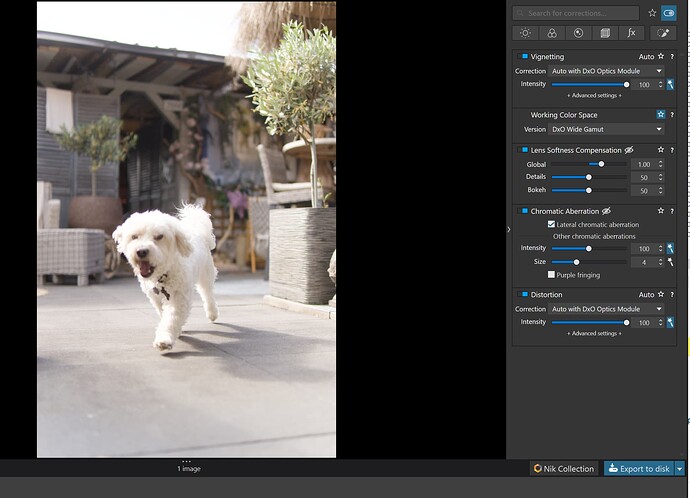The image size is (690, 498).
Task: Toggle showing only active corrections
Action: 668,13
